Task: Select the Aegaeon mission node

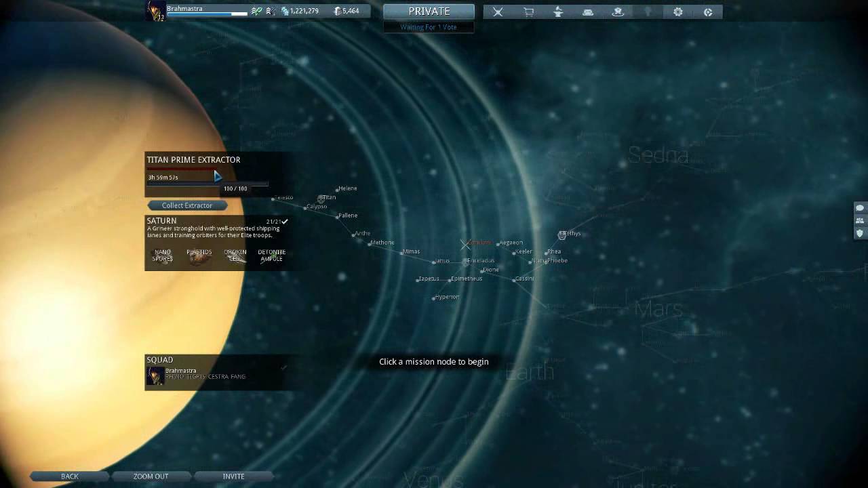Action: 498,243
